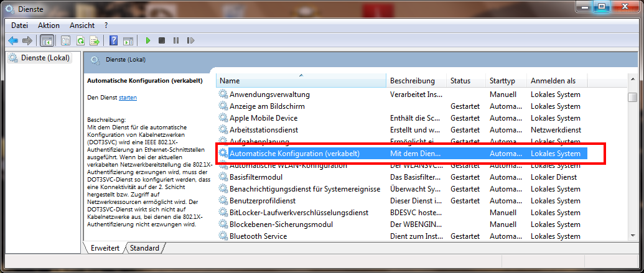Click the blue Back arrow toolbar icon
Image resolution: width=644 pixels, height=273 pixels.
(x=13, y=40)
